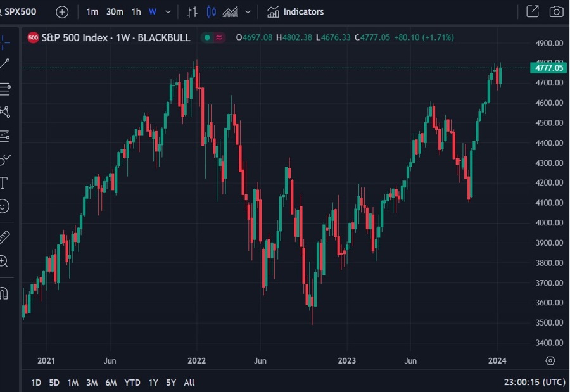Activate the zoom in tool

[4, 261]
